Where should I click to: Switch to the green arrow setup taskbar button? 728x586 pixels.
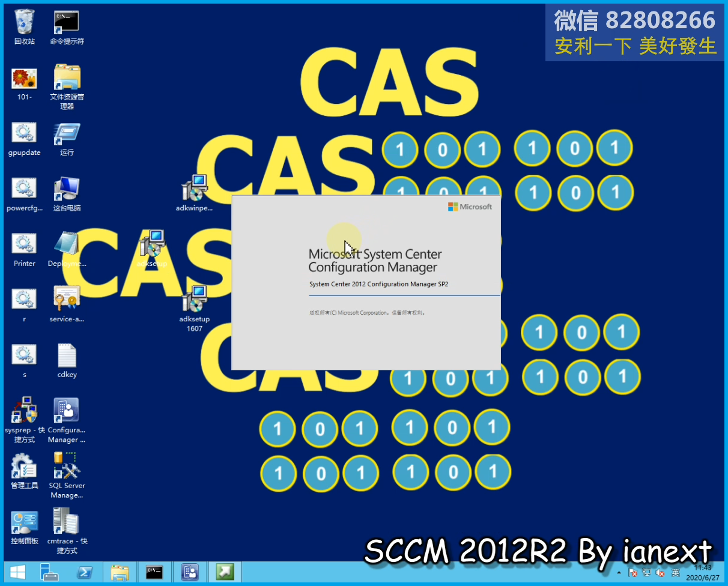225,572
